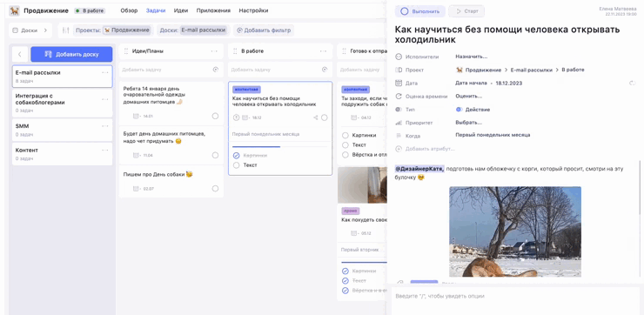Click the calendar icon in the Дата row
Screen dimensions: 644x315
398,83
